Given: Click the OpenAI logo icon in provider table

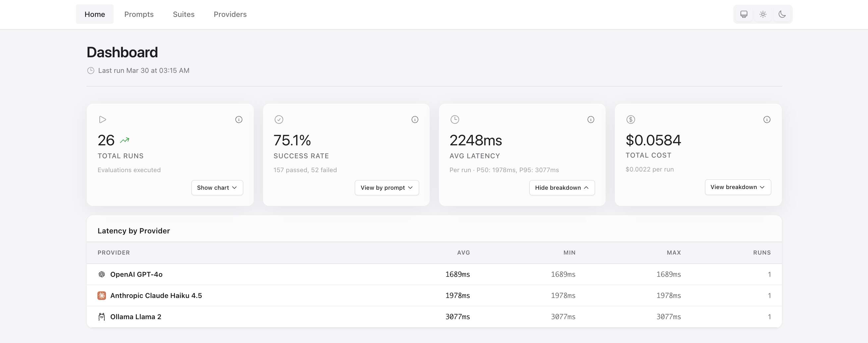Looking at the screenshot, I should point(101,274).
